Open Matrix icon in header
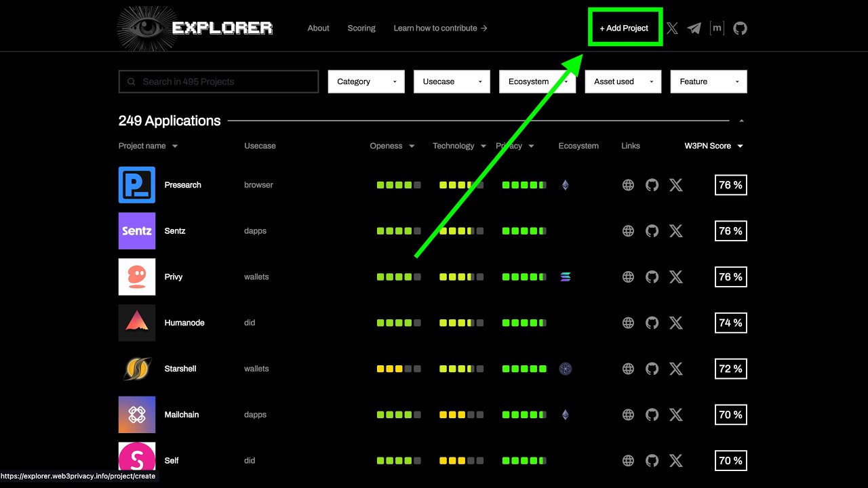The height and width of the screenshot is (488, 868). click(717, 28)
